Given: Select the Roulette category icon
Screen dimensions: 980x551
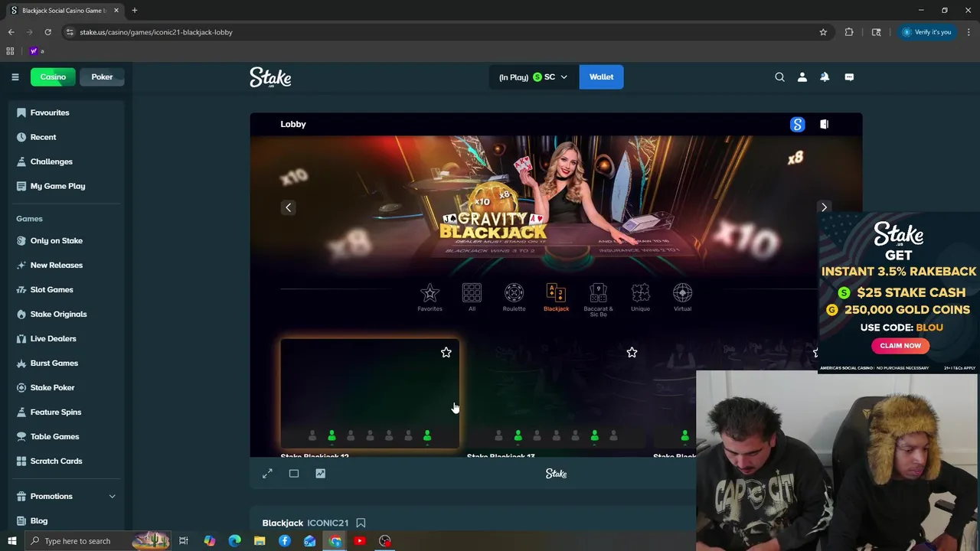Looking at the screenshot, I should (x=514, y=298).
